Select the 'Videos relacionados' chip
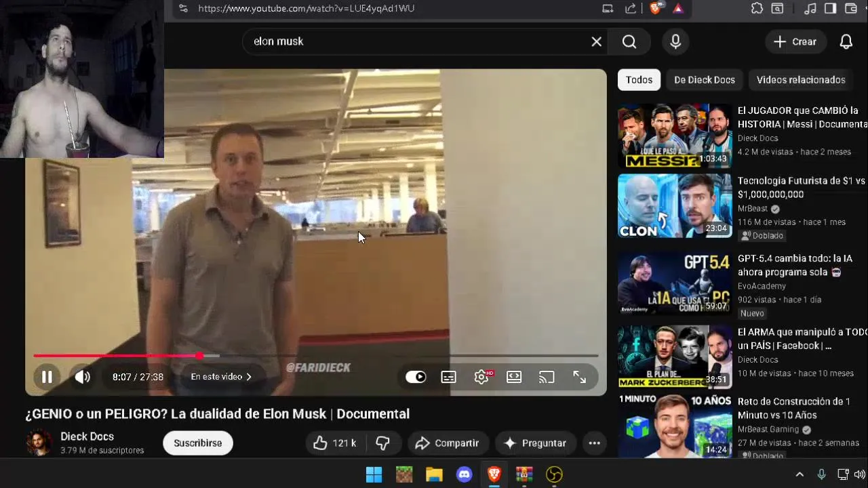 [x=801, y=80]
